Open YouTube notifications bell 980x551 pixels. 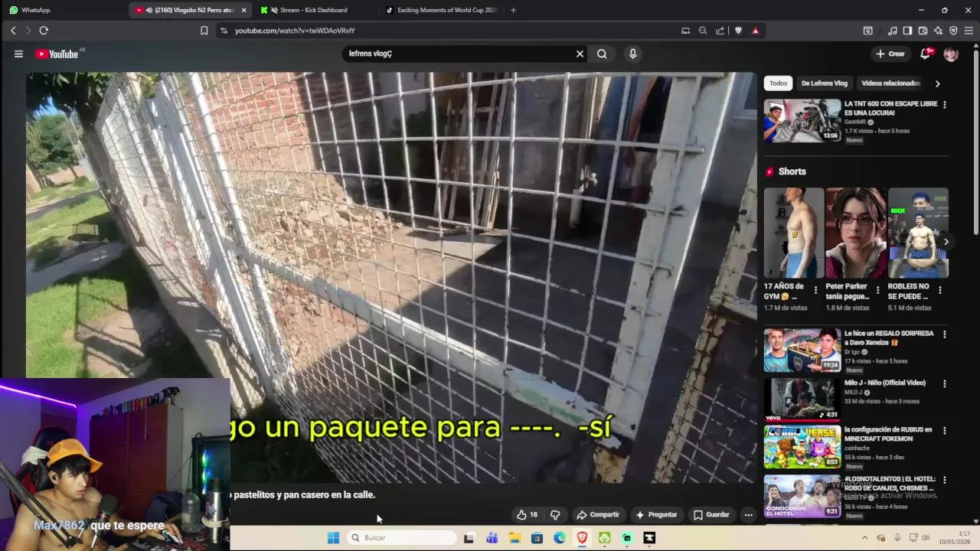click(925, 54)
